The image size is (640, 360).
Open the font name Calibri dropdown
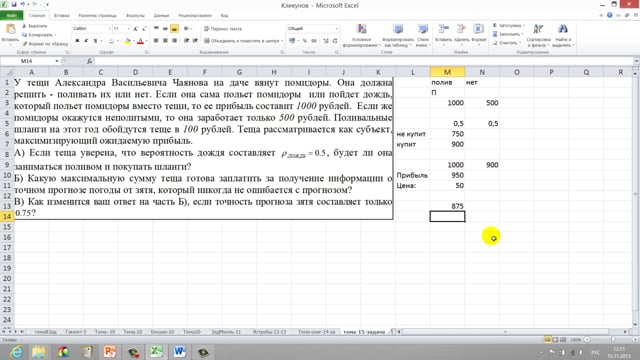pyautogui.click(x=109, y=29)
